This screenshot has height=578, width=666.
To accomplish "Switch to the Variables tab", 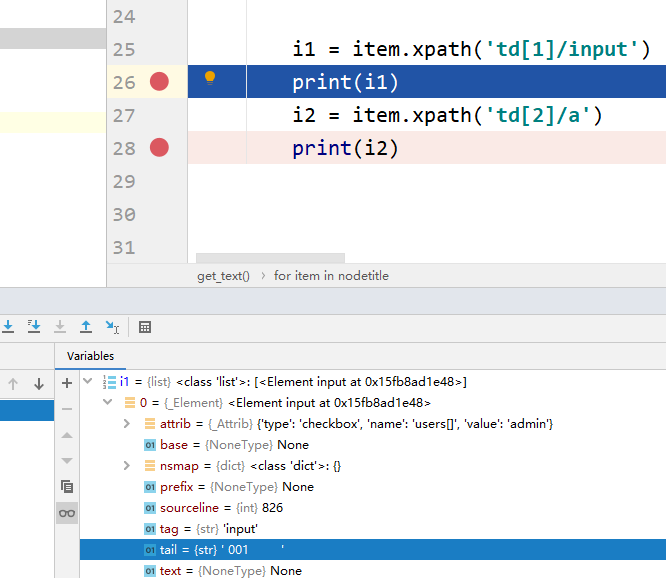I will pyautogui.click(x=90, y=356).
